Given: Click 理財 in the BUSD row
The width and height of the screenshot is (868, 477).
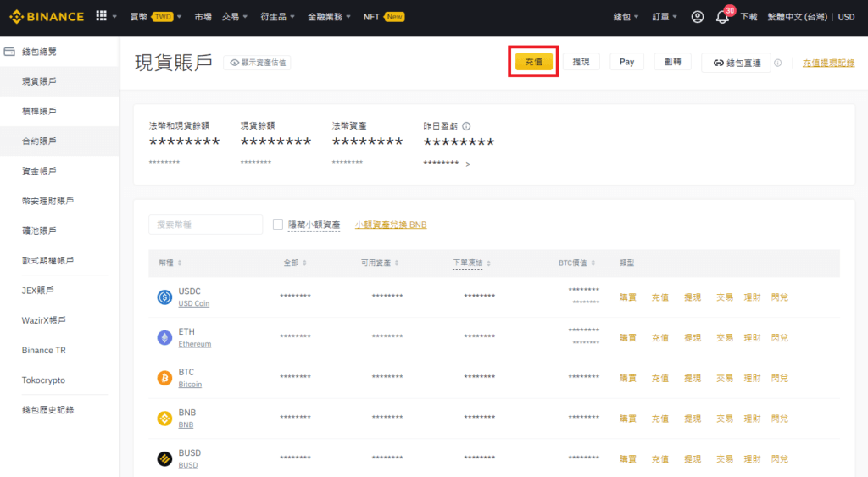Looking at the screenshot, I should [753, 458].
